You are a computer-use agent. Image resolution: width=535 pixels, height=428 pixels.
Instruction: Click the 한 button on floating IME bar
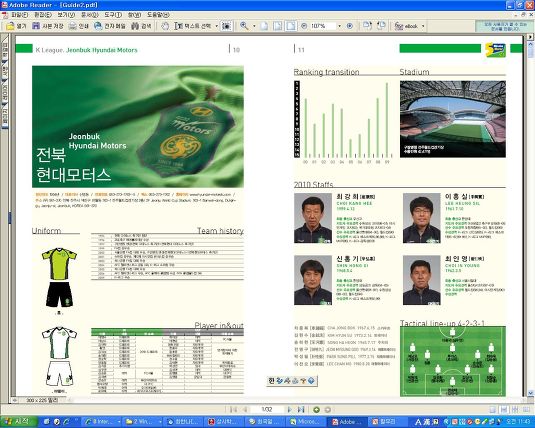point(271,381)
